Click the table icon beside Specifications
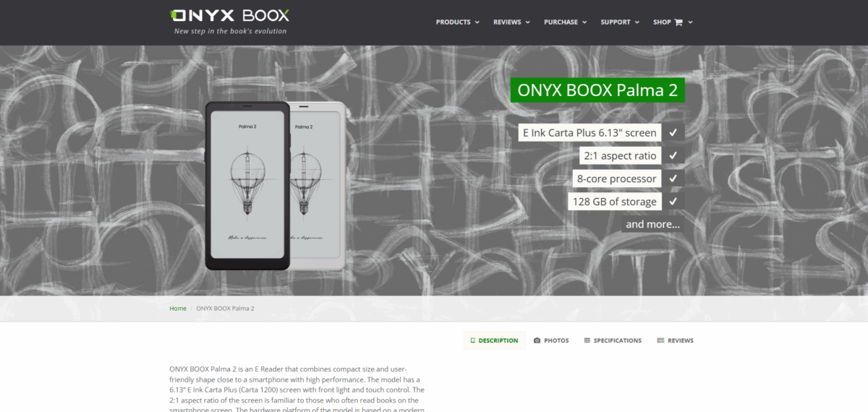Viewport: 868px width, 412px height. click(x=587, y=340)
